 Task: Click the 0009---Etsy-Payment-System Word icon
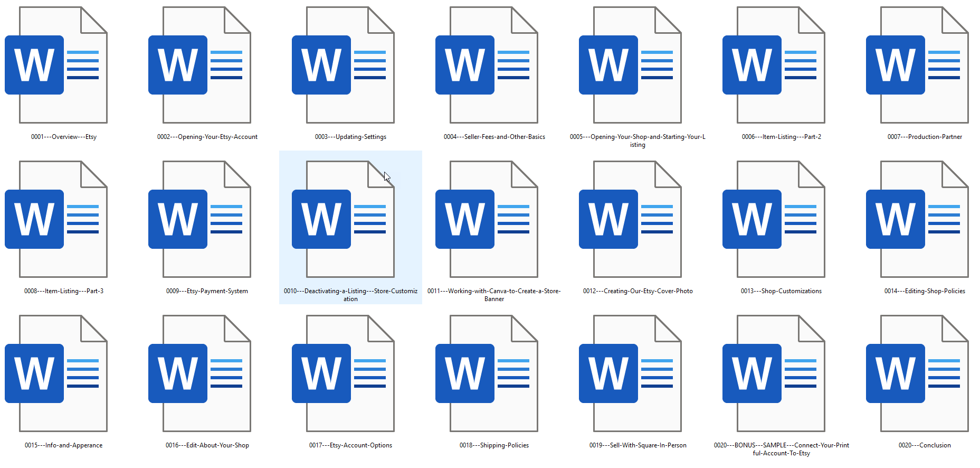pos(199,219)
